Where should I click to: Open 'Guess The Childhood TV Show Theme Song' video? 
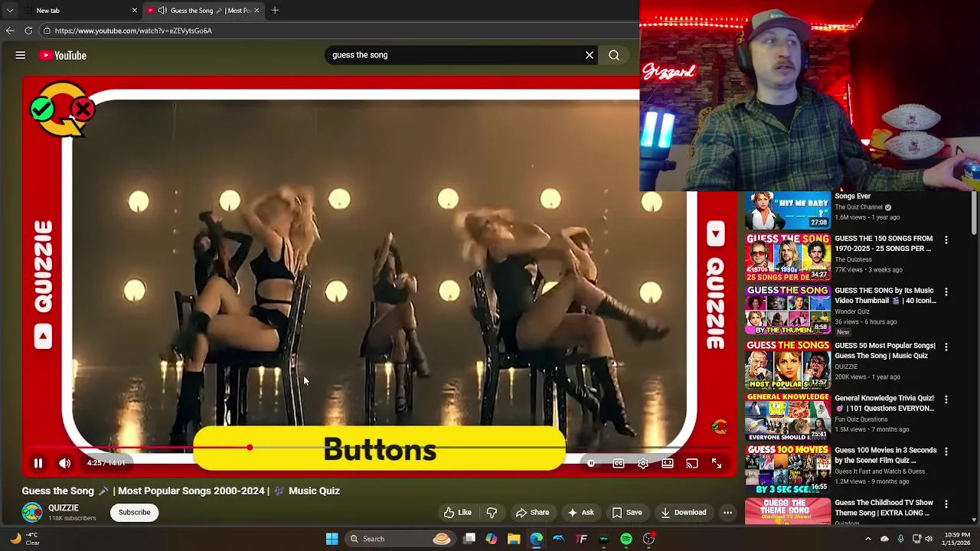(x=884, y=508)
